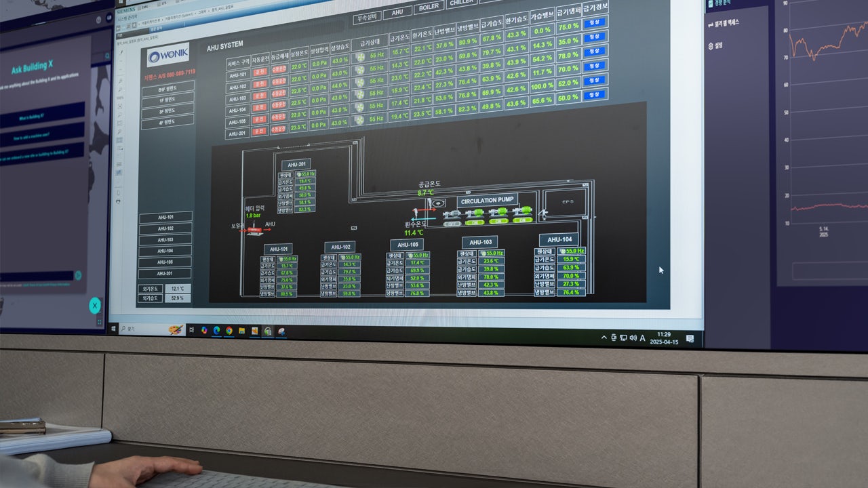Toggle the 운전 run status of AHU-102
The width and height of the screenshot is (868, 488).
coord(260,83)
